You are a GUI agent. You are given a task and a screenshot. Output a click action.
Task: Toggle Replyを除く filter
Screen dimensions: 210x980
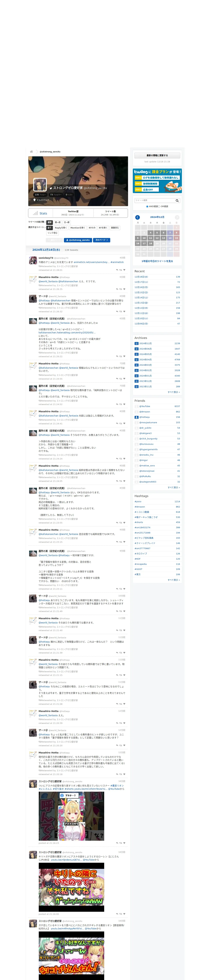click(61, 228)
